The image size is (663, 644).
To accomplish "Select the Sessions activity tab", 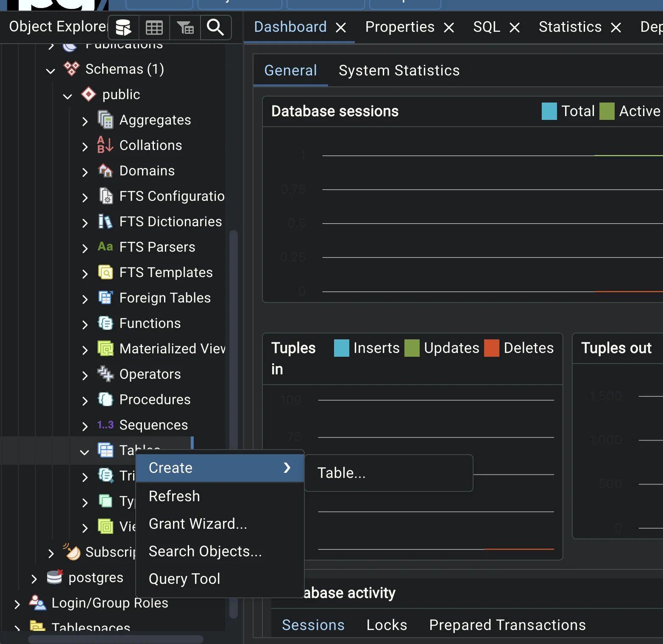I will (x=313, y=625).
